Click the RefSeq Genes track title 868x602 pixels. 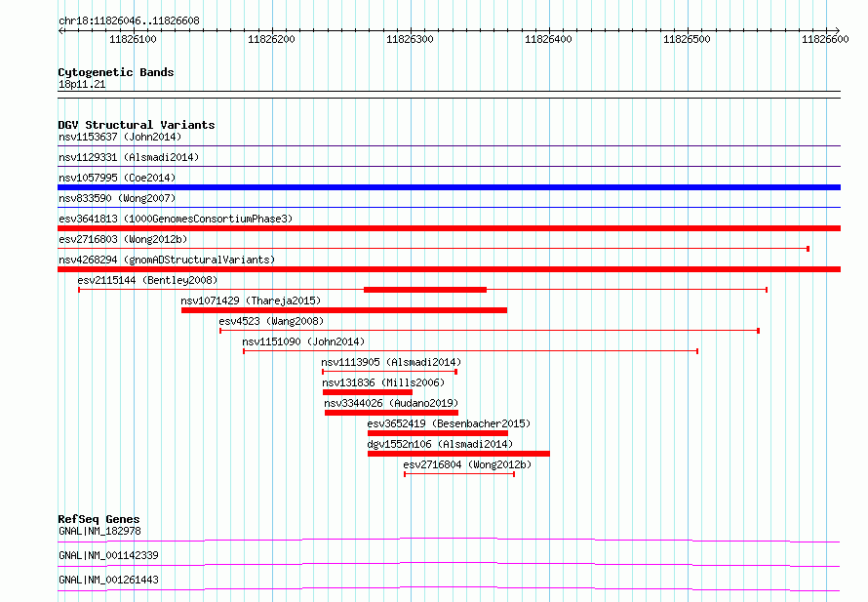coord(99,519)
